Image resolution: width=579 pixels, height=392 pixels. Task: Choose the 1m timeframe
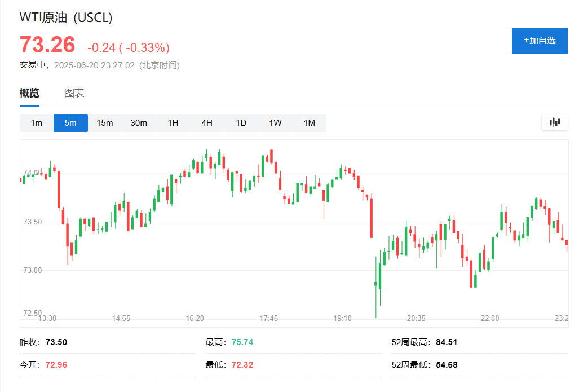tap(37, 123)
